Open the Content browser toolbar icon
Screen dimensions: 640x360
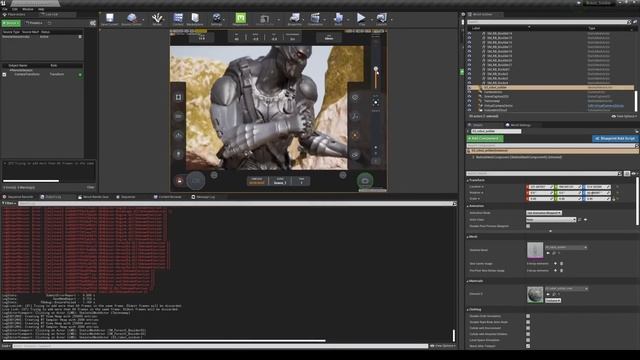click(178, 19)
